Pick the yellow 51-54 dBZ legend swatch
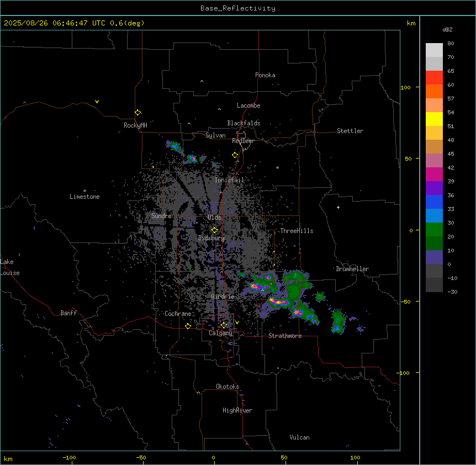Screen dimensions: 476x465 (x=434, y=119)
